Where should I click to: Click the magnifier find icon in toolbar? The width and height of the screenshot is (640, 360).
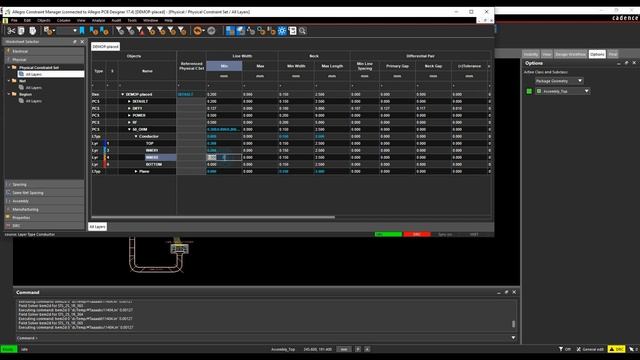click(x=302, y=31)
